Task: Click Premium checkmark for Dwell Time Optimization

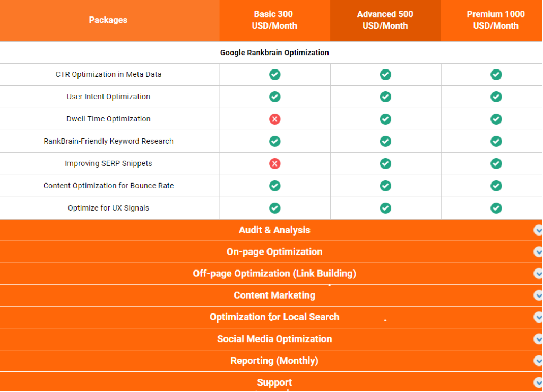Action: point(496,119)
